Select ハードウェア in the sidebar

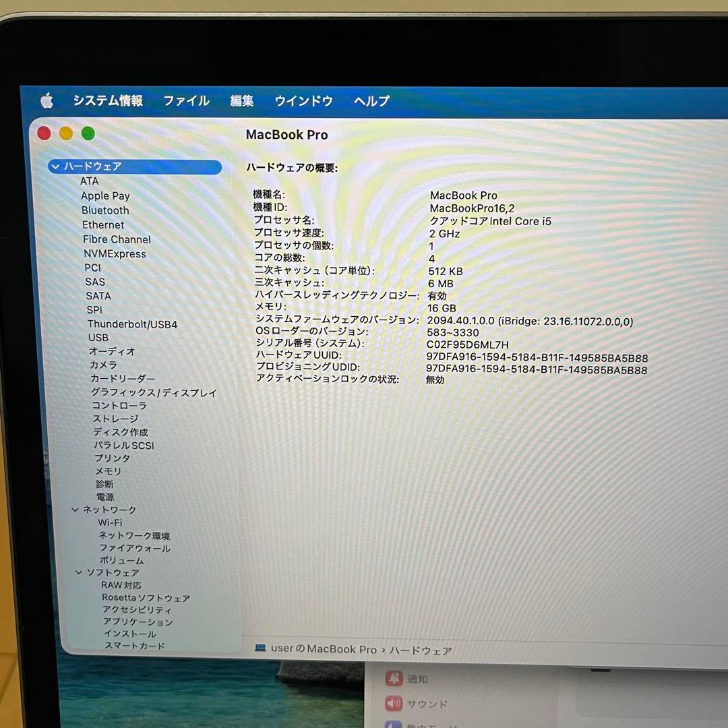(x=135, y=166)
